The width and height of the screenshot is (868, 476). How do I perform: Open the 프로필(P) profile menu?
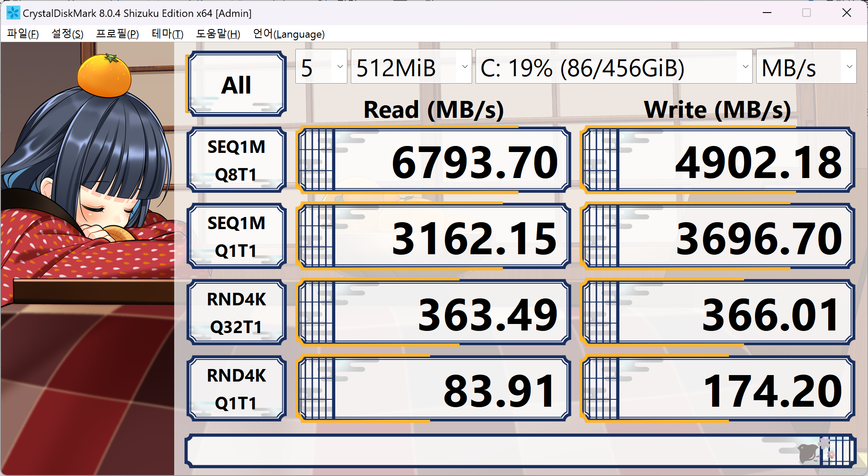pyautogui.click(x=117, y=34)
